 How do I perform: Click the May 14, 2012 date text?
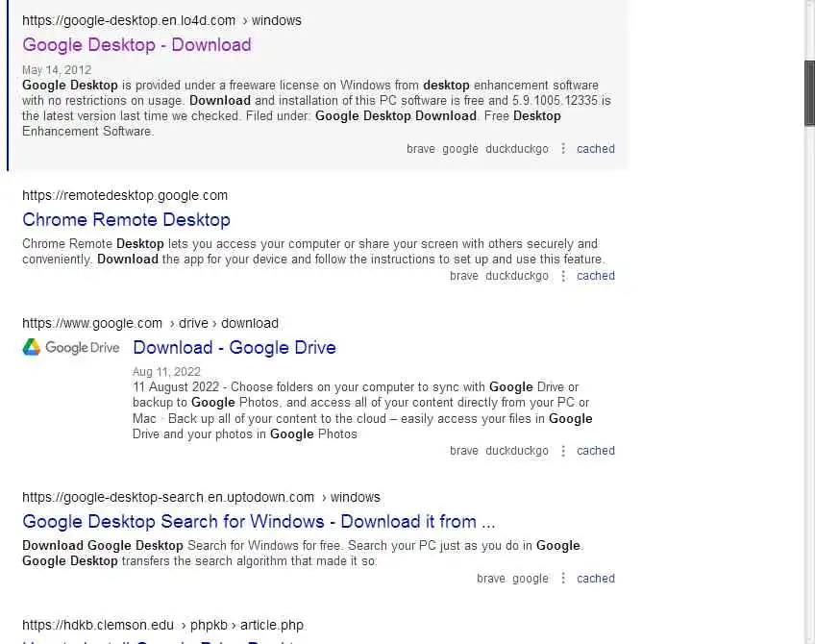click(x=57, y=70)
